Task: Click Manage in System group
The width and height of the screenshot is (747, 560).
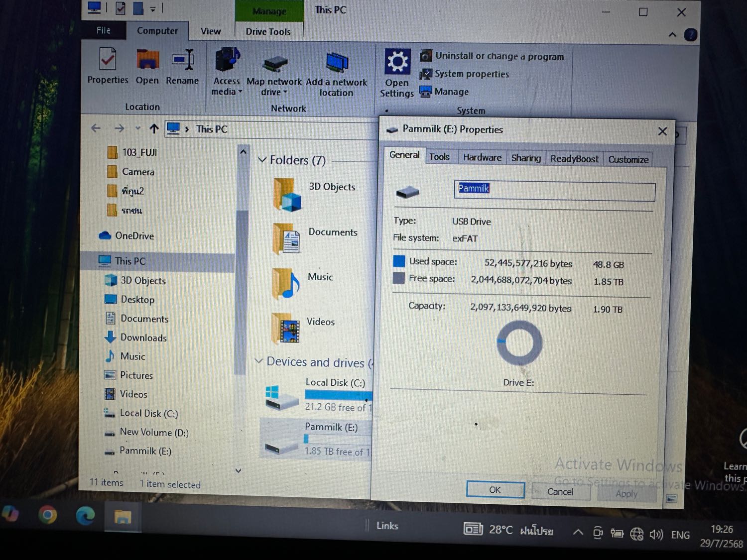Action: [444, 92]
